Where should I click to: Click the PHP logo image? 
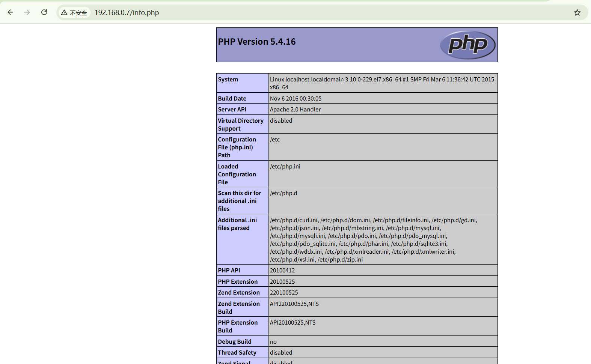pos(468,45)
